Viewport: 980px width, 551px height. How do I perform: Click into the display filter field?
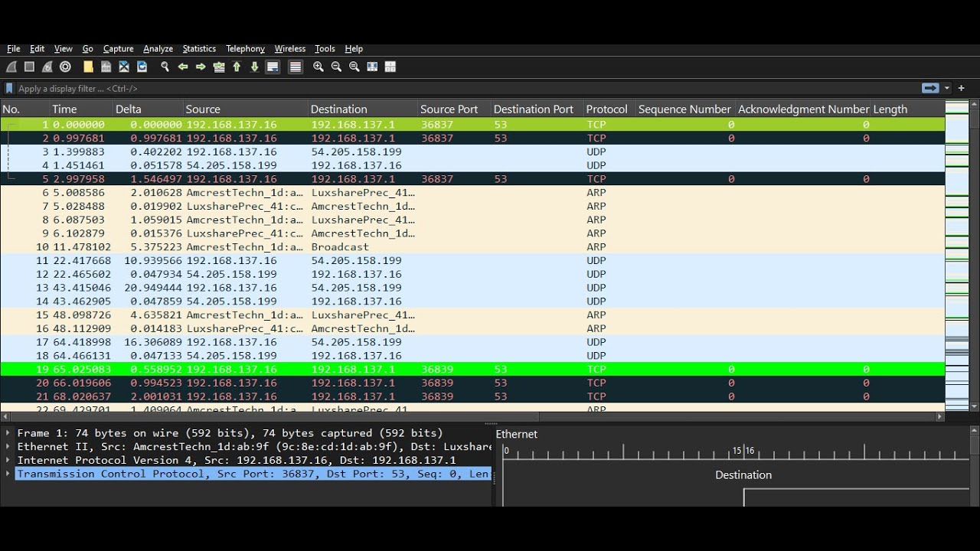point(467,88)
